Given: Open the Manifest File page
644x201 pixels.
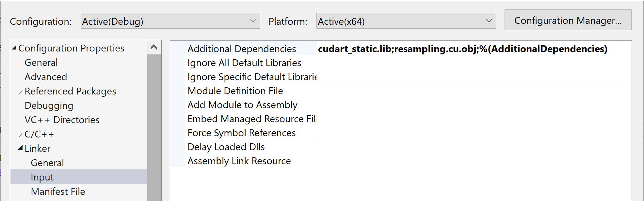Looking at the screenshot, I should pos(58,191).
